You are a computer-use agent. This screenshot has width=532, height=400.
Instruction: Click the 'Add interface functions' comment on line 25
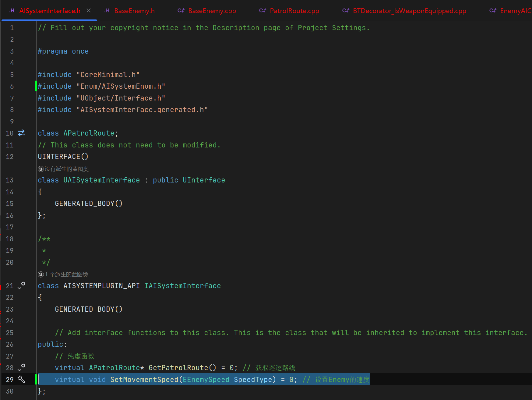(x=291, y=333)
